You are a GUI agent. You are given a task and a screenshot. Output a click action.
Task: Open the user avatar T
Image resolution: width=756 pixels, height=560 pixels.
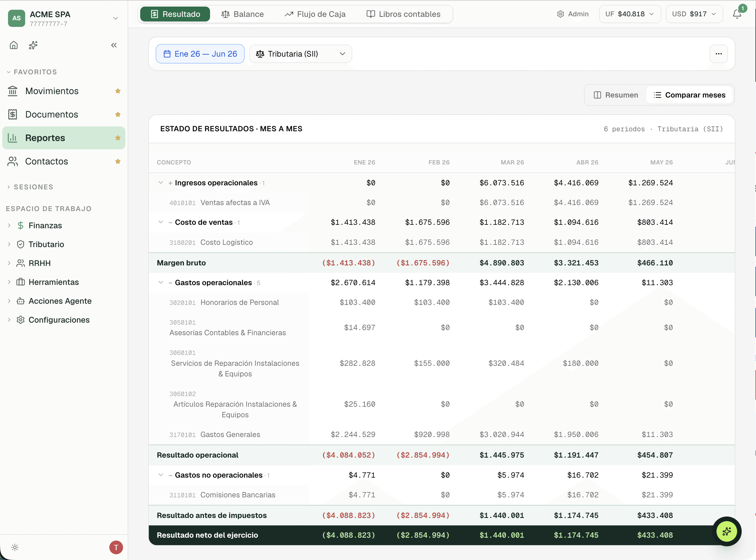pyautogui.click(x=116, y=547)
